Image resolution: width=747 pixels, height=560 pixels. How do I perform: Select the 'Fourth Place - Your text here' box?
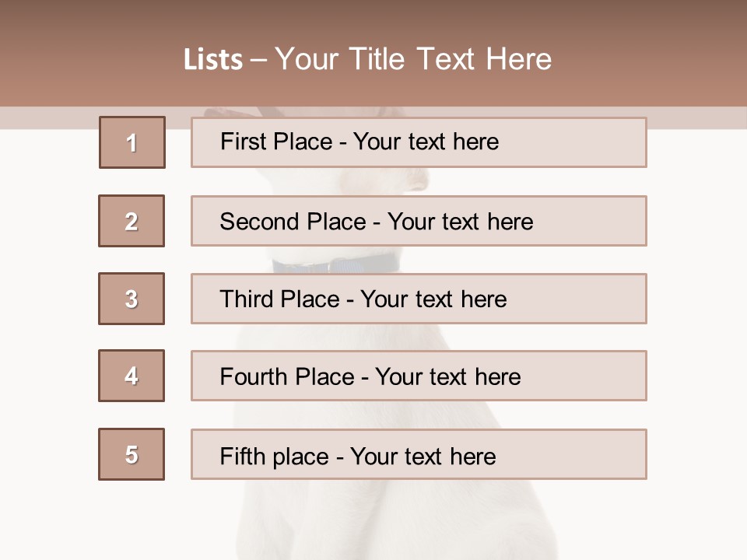pyautogui.click(x=419, y=376)
